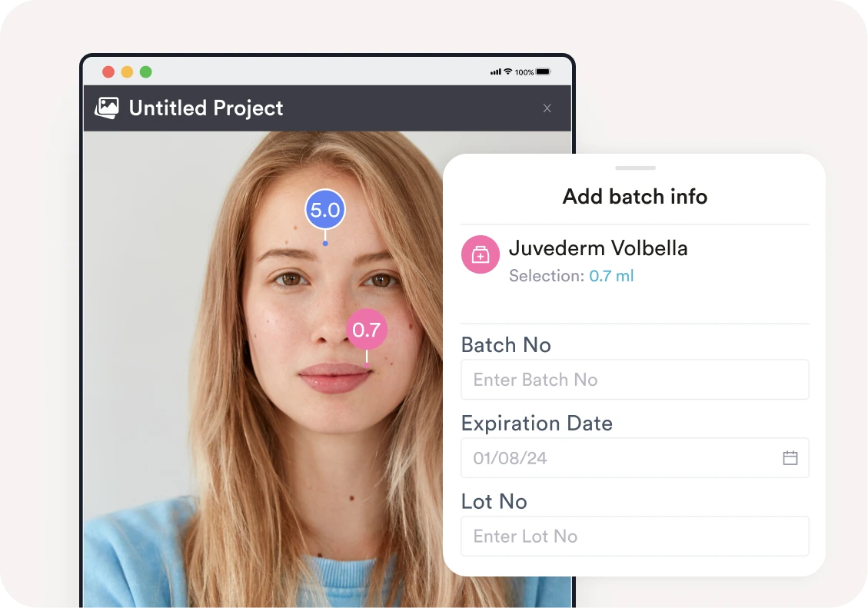Click the pink medical kit product icon
The width and height of the screenshot is (868, 608).
(481, 254)
